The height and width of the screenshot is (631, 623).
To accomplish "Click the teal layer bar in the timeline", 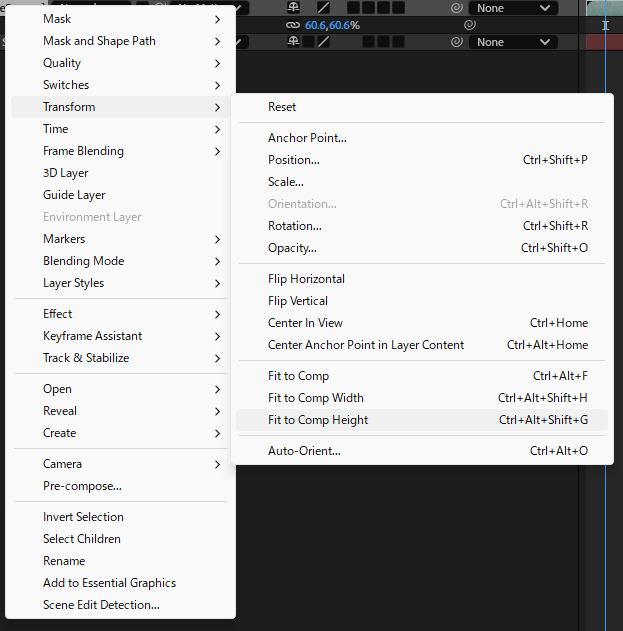I will point(604,8).
